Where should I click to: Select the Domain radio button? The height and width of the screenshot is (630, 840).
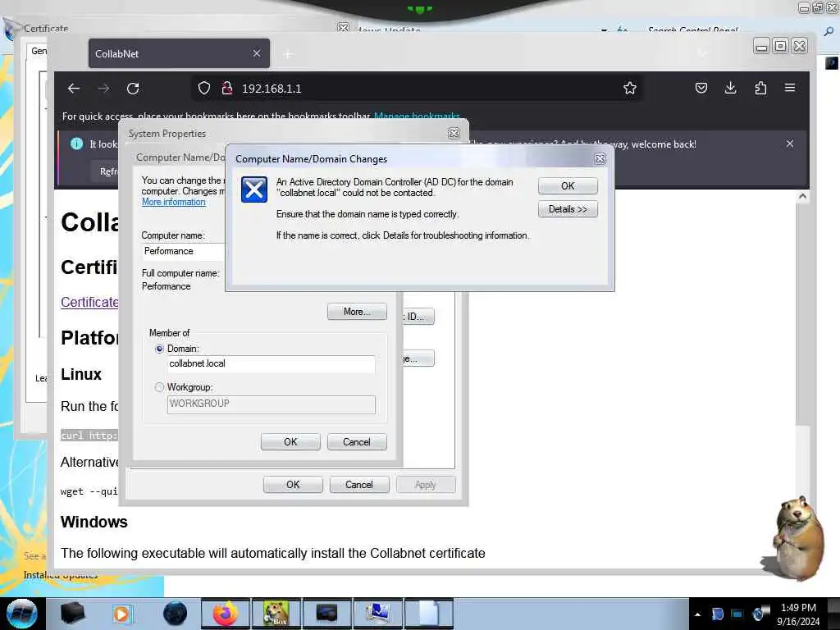(159, 349)
